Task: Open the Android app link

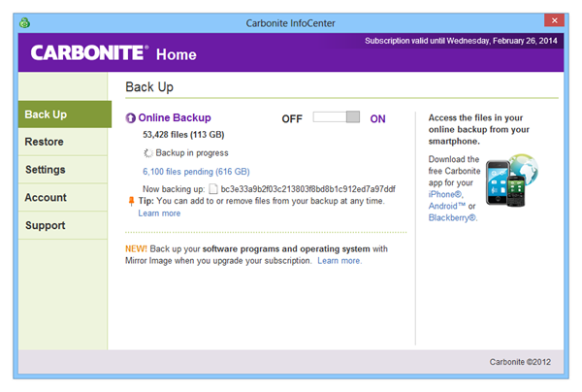Action: coord(447,206)
